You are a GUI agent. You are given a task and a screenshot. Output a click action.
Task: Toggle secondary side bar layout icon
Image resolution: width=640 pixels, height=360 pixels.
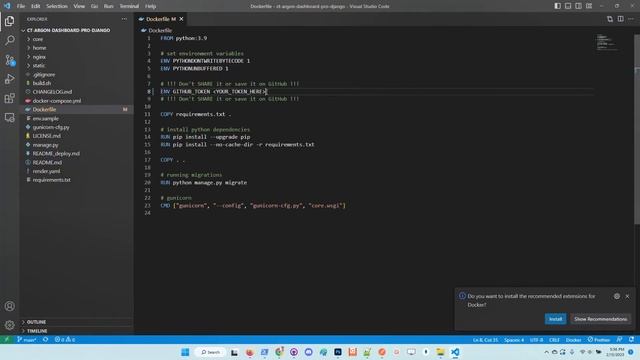pos(578,6)
